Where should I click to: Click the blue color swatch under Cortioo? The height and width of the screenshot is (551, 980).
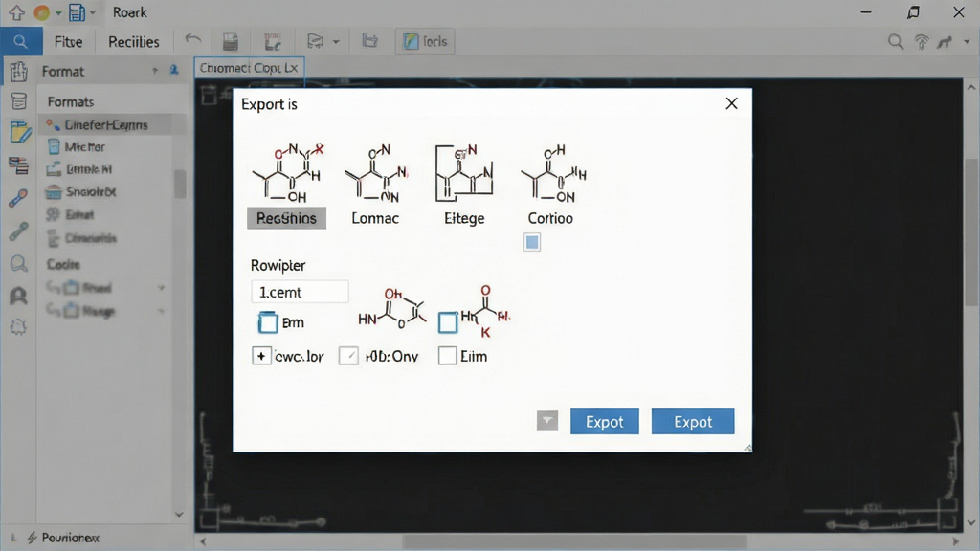(x=532, y=242)
